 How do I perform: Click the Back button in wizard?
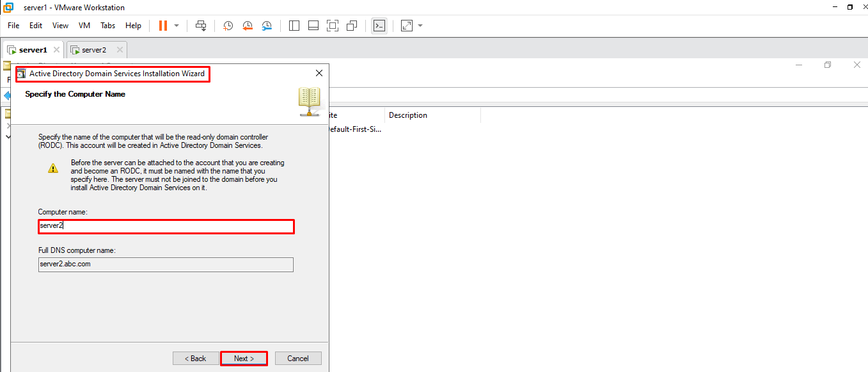point(196,359)
